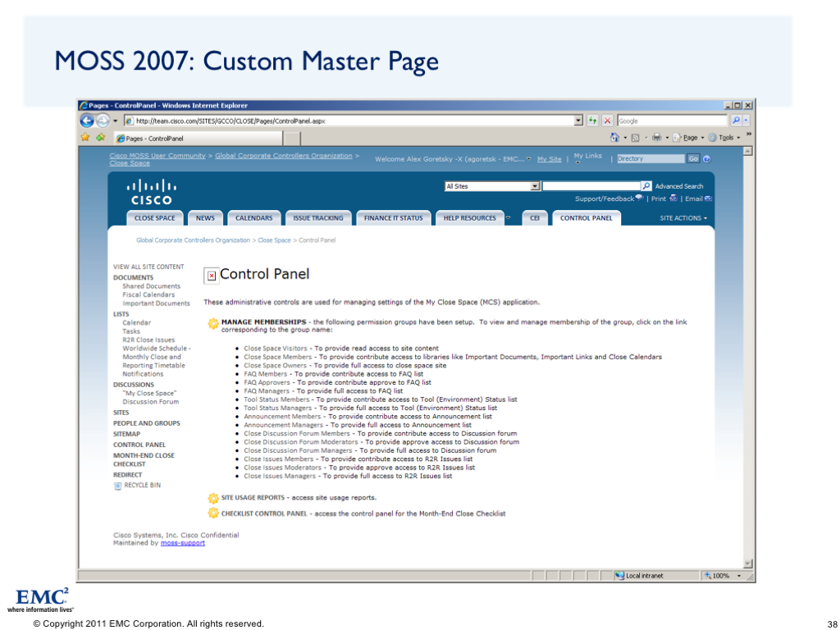Click the gear icon beside Site Usage Reports
This screenshot has height=630, width=840.
(x=213, y=498)
